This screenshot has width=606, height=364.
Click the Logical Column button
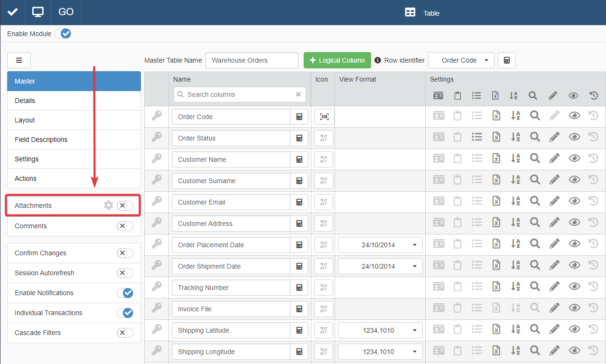click(x=337, y=60)
